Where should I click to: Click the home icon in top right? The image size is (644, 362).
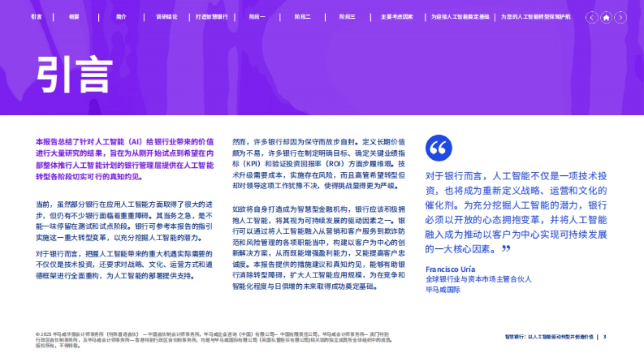[x=606, y=17]
